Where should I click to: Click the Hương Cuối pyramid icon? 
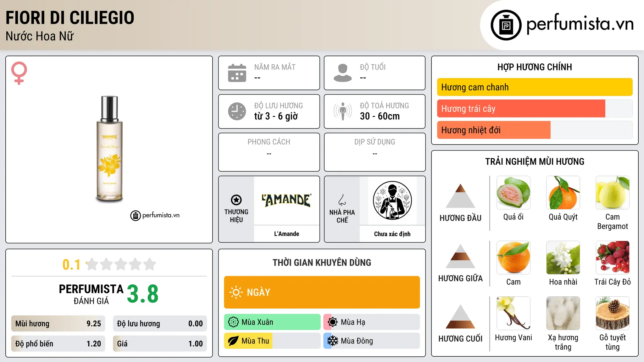pyautogui.click(x=460, y=316)
